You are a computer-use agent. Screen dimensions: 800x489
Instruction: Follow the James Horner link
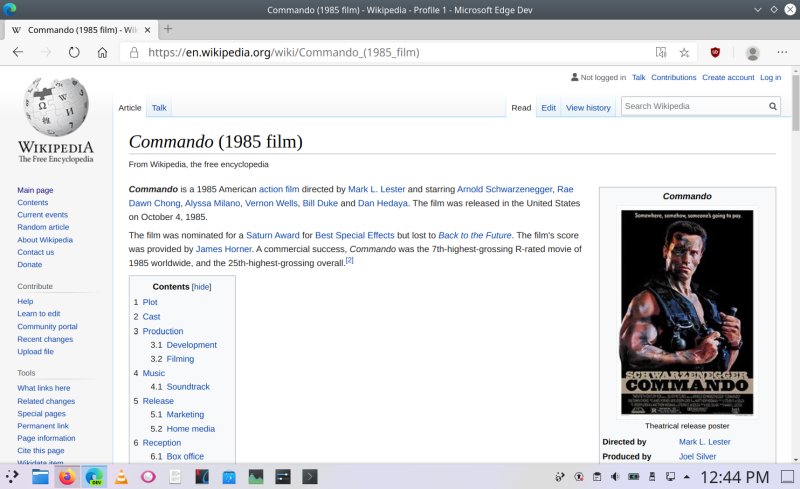[x=223, y=249]
